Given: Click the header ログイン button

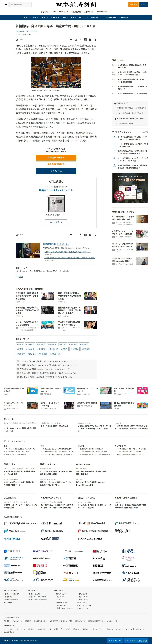Looking at the screenshot, I should click(x=144, y=4).
